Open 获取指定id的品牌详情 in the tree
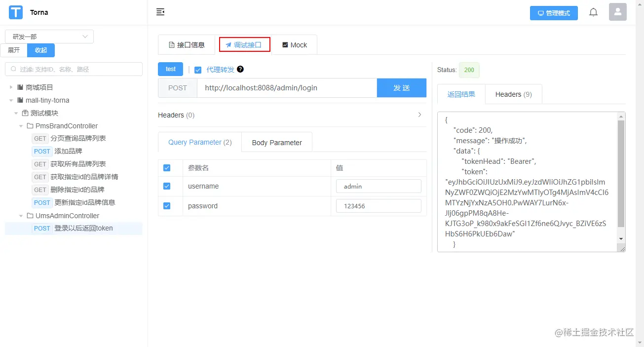Image resolution: width=644 pixels, height=347 pixels. click(x=84, y=177)
